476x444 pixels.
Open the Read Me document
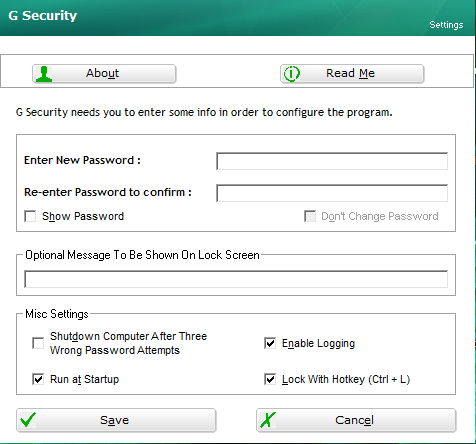pos(352,74)
